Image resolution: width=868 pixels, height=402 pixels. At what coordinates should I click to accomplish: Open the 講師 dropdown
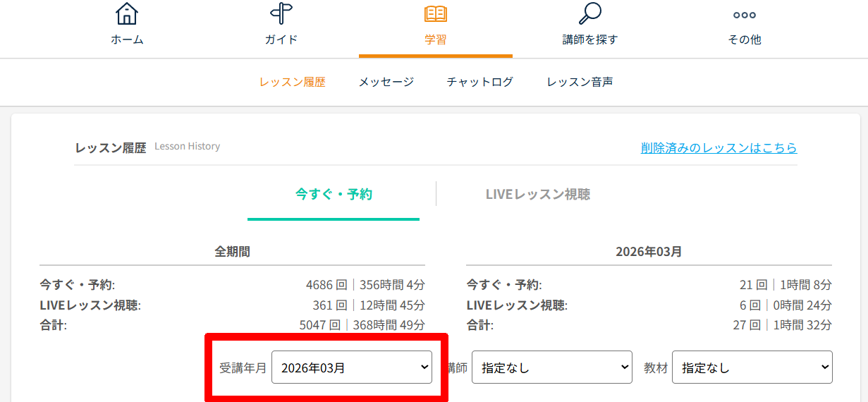(x=551, y=367)
